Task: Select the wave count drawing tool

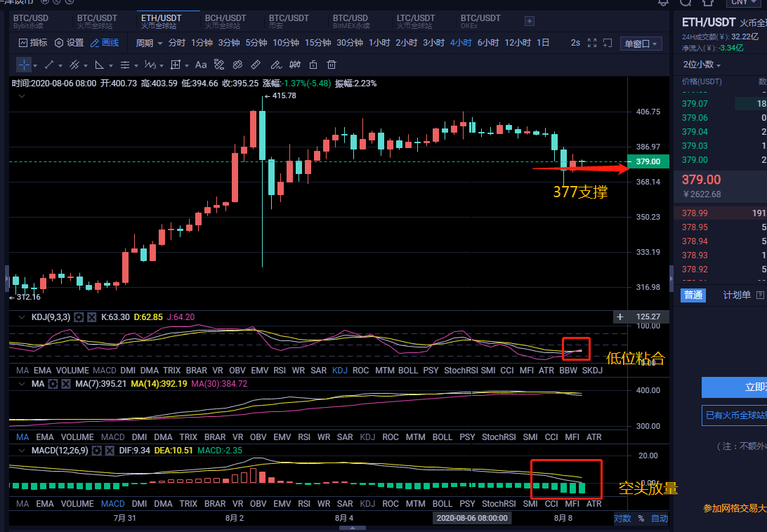Action: [150, 65]
